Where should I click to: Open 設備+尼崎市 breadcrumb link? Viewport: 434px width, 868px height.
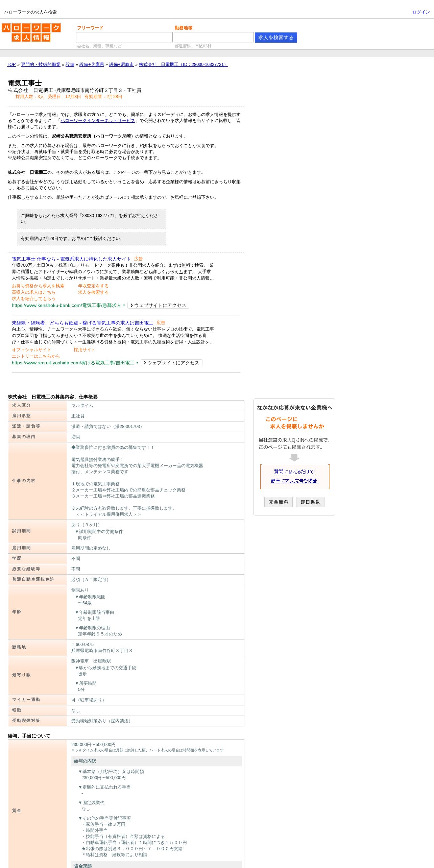[x=121, y=65]
